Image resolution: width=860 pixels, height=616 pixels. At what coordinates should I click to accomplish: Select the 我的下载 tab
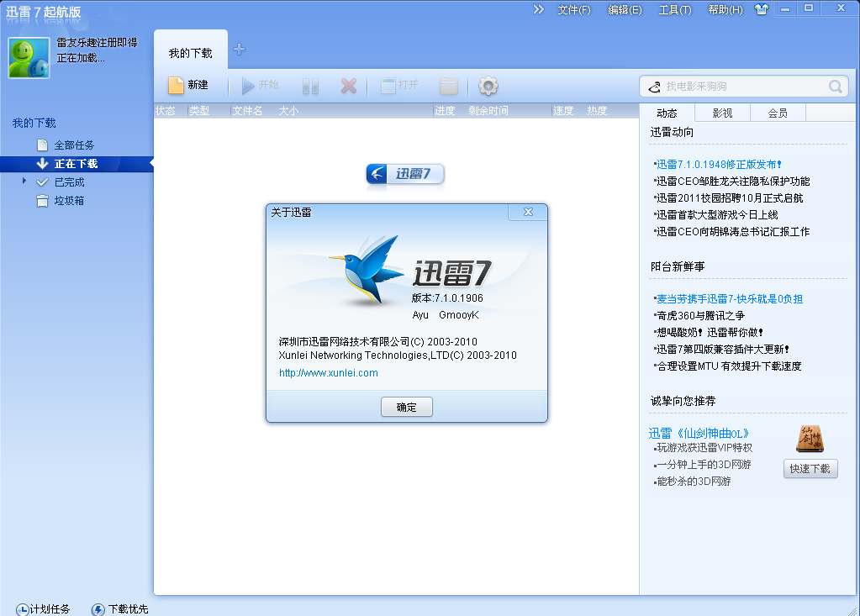point(190,53)
